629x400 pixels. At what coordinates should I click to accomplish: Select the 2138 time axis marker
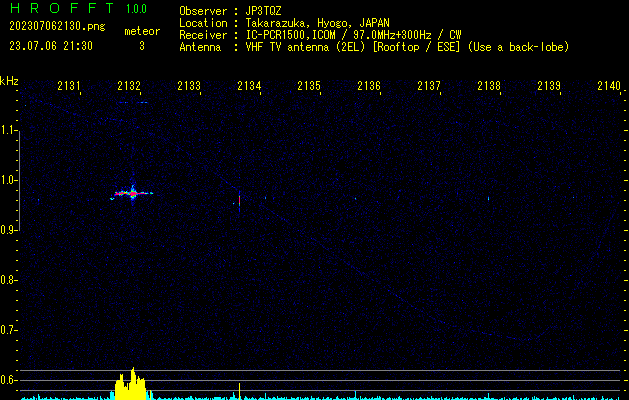[x=489, y=87]
